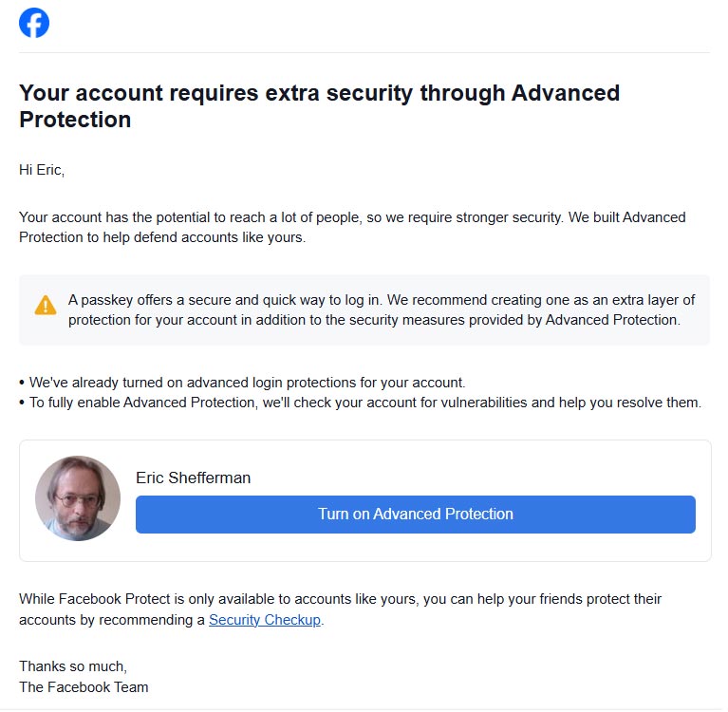Click the "While Facebook Protect" closing paragraph

340,599
